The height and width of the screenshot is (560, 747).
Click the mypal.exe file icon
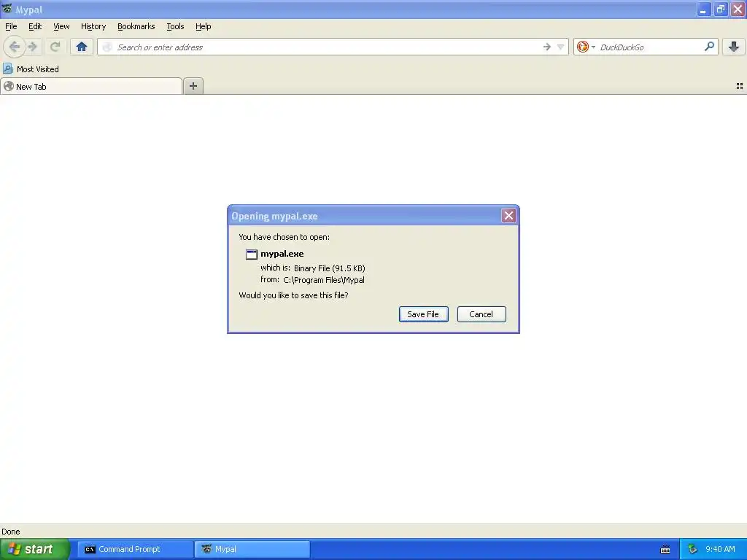pos(252,254)
